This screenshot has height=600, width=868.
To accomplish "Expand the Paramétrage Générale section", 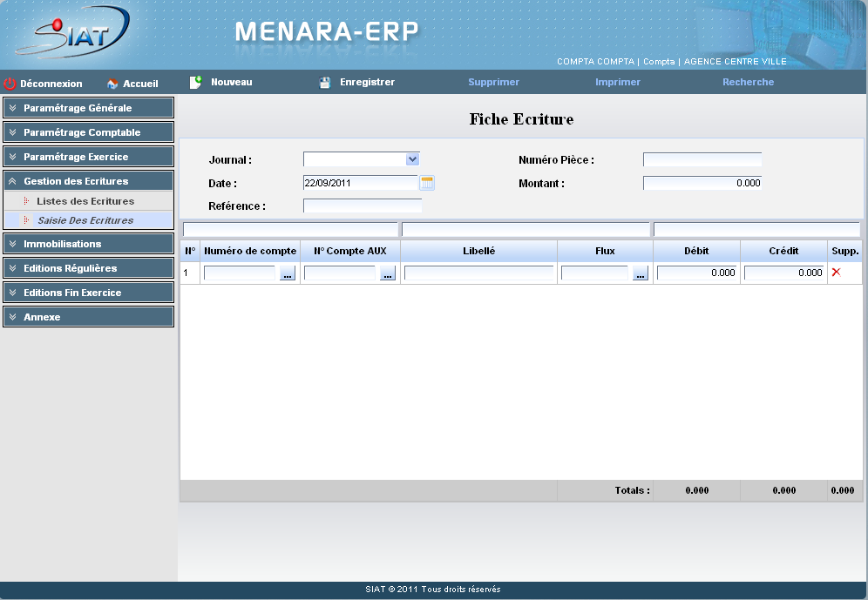I will (x=89, y=108).
